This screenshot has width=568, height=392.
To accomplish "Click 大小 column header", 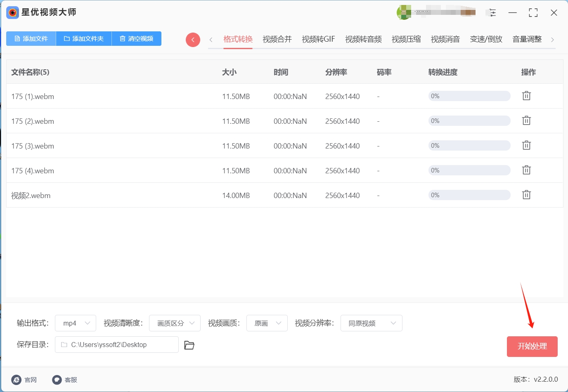I will [x=229, y=72].
